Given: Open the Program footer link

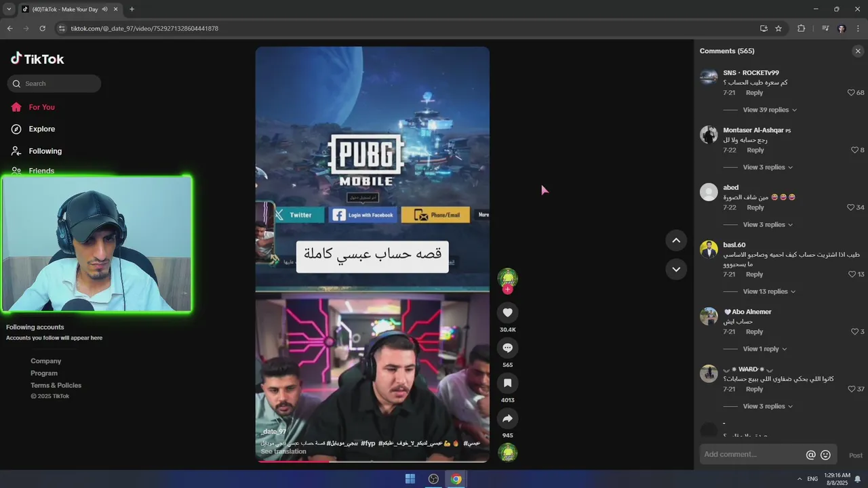Looking at the screenshot, I should tap(44, 373).
